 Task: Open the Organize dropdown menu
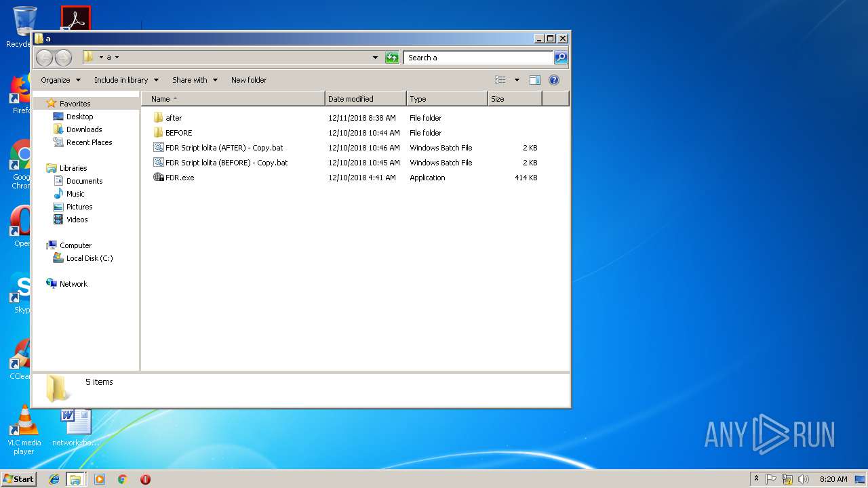point(60,80)
